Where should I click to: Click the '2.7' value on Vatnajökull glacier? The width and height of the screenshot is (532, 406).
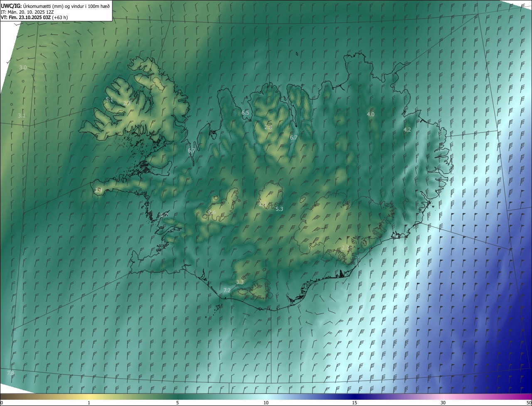(345, 247)
